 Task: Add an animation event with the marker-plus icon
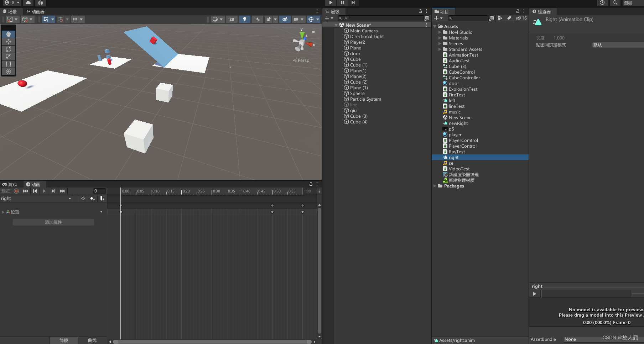click(x=102, y=199)
